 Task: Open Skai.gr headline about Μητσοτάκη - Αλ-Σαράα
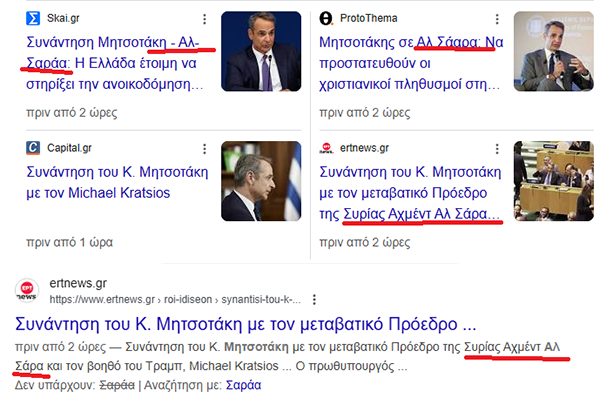(115, 63)
